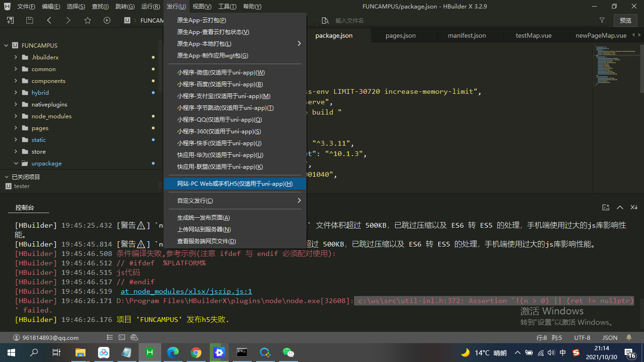Expand the pages folder
The width and height of the screenshot is (644, 362).
pos(16,128)
